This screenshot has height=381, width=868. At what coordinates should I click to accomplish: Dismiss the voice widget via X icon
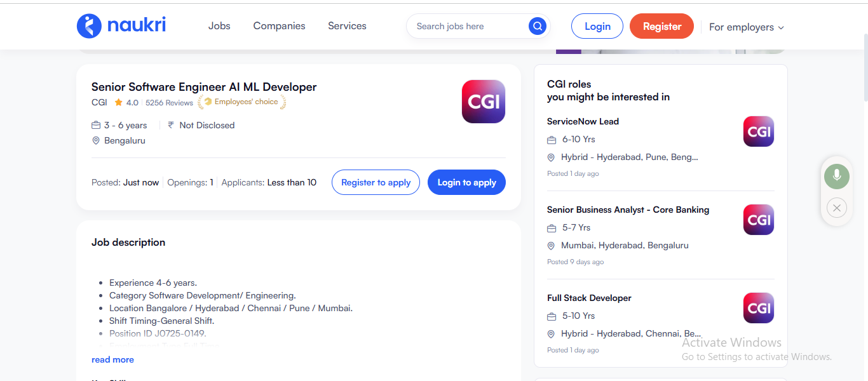coord(836,207)
